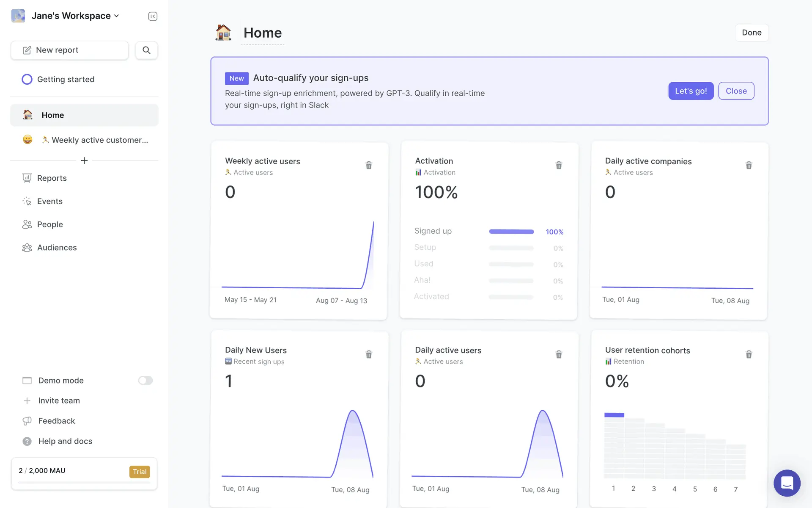This screenshot has width=812, height=508.
Task: Delete the Activation card via trash icon
Action: click(559, 165)
